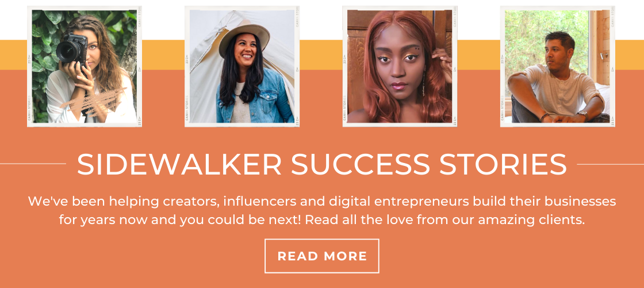Click the line right of the heading
Image resolution: width=644 pixels, height=288 pixels.
(610, 164)
